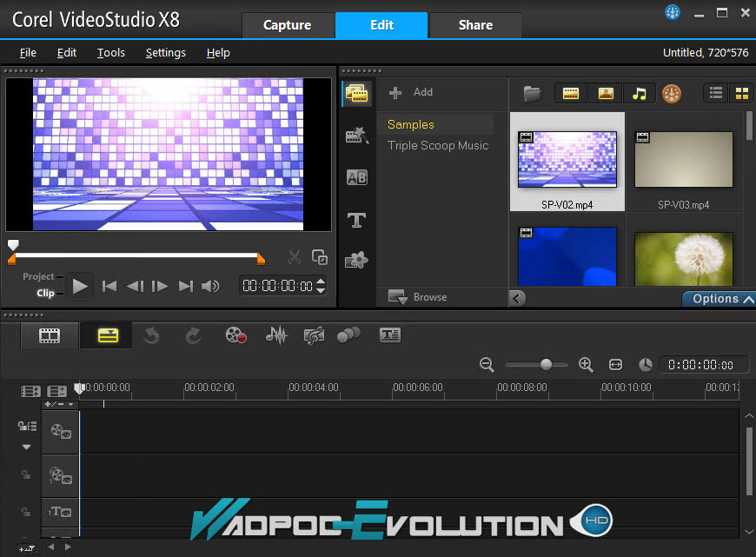This screenshot has width=756, height=557.
Task: Toggle showing photos in the library
Action: coord(606,94)
